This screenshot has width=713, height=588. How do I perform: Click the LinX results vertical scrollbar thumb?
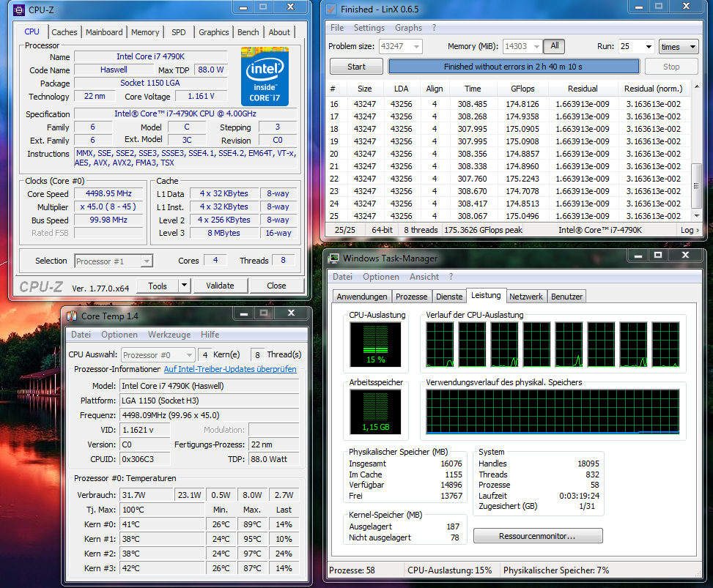(x=696, y=185)
